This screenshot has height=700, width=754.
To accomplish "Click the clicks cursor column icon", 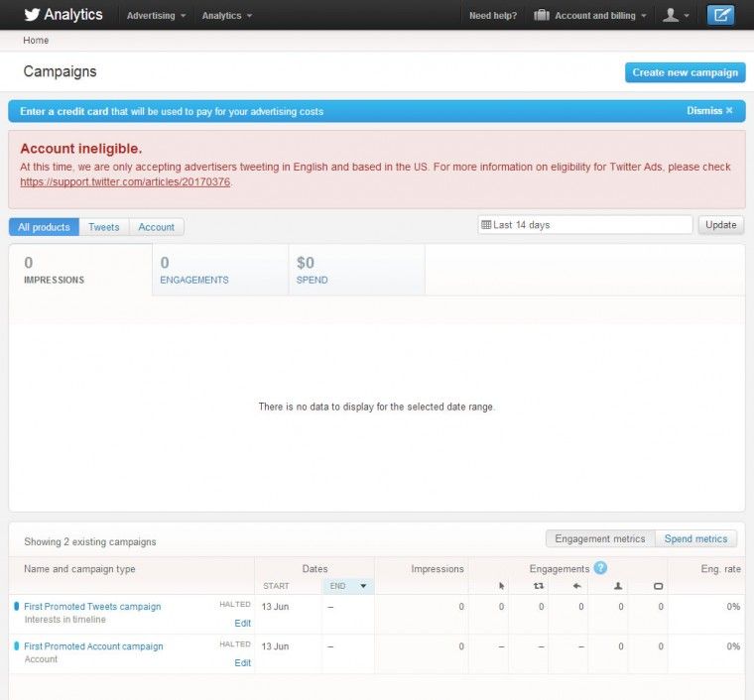I will tap(502, 586).
